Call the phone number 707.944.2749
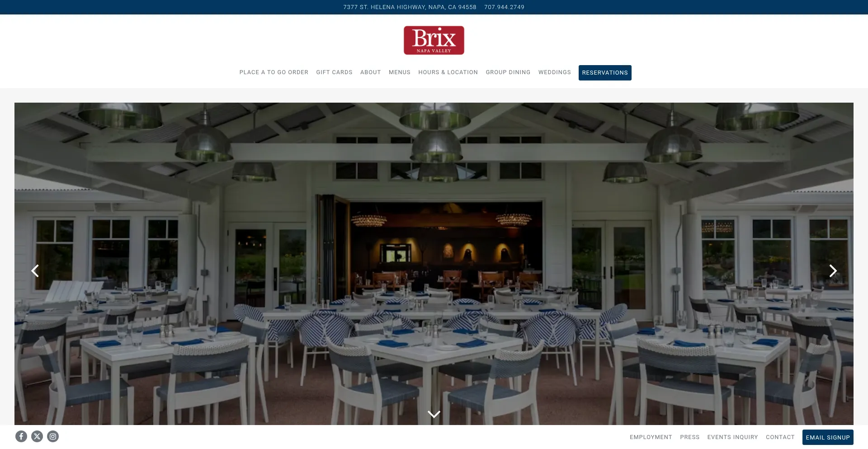Image resolution: width=868 pixels, height=449 pixels. click(504, 7)
